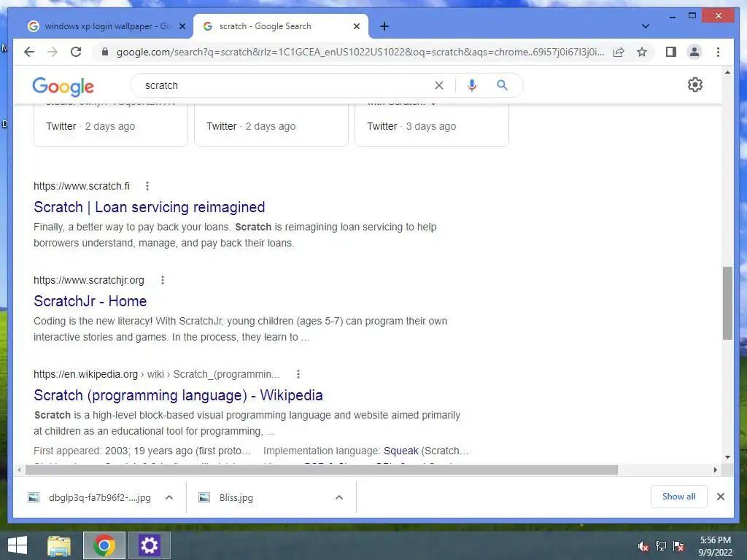
Task: Go back to the previous page
Action: tap(29, 52)
